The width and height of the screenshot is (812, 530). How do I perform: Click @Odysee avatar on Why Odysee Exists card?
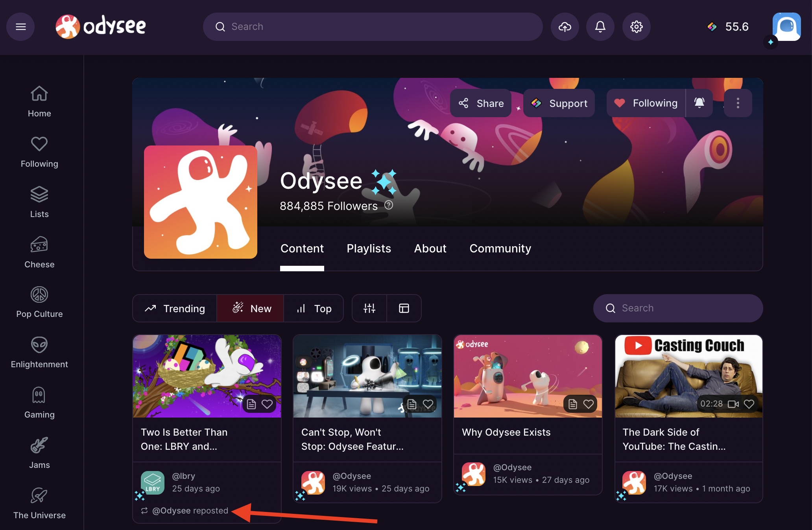(x=474, y=474)
